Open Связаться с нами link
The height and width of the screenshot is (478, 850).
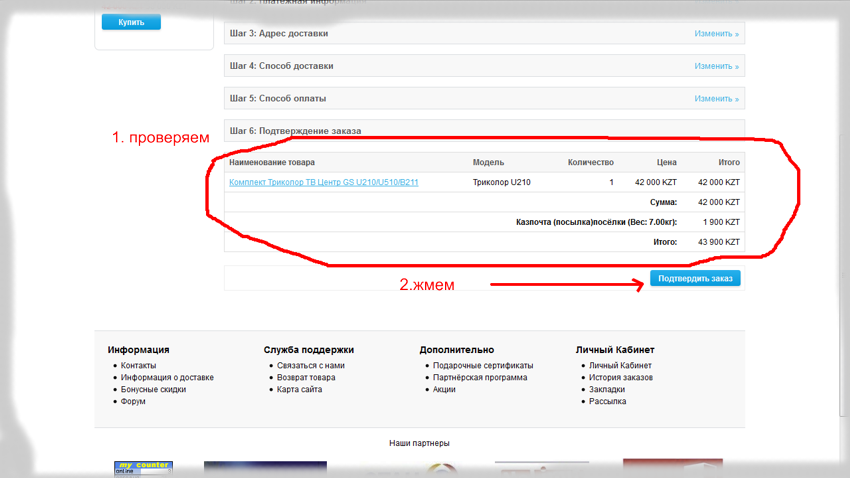point(311,365)
